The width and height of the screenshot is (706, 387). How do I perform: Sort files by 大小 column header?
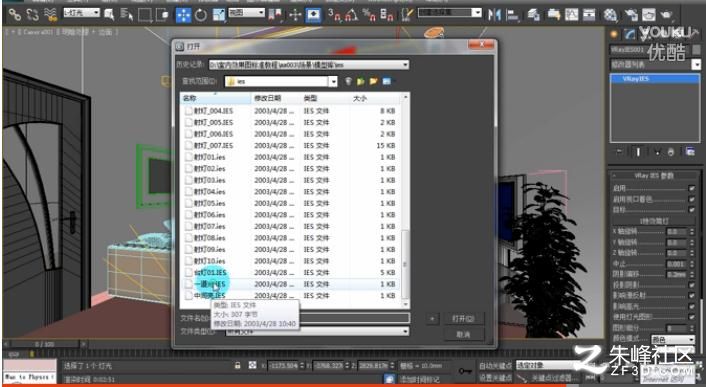point(375,98)
